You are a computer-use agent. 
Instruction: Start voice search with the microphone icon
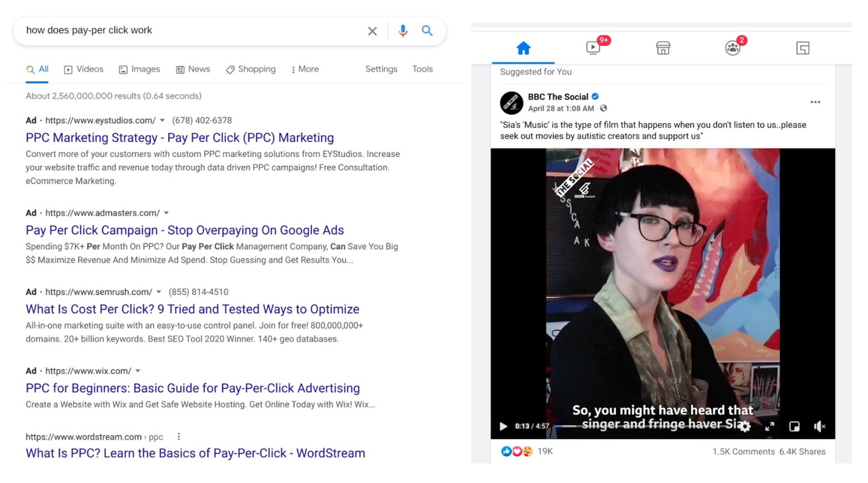pyautogui.click(x=402, y=30)
